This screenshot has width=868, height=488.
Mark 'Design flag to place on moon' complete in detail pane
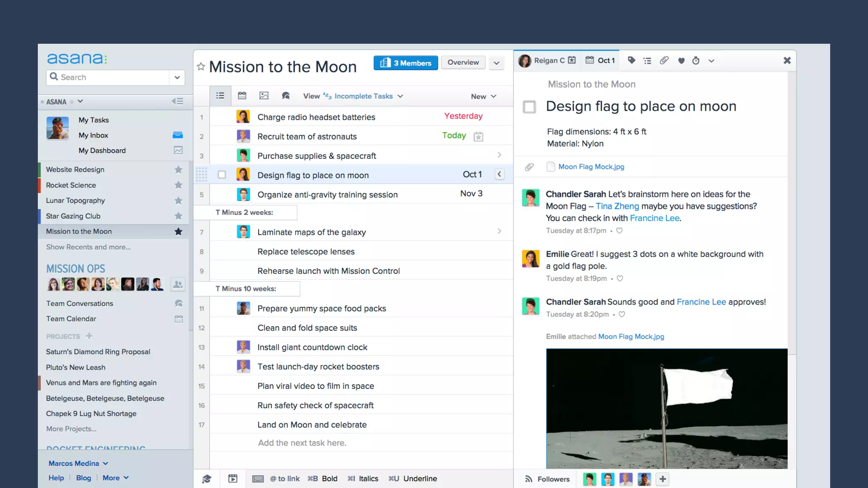529,107
